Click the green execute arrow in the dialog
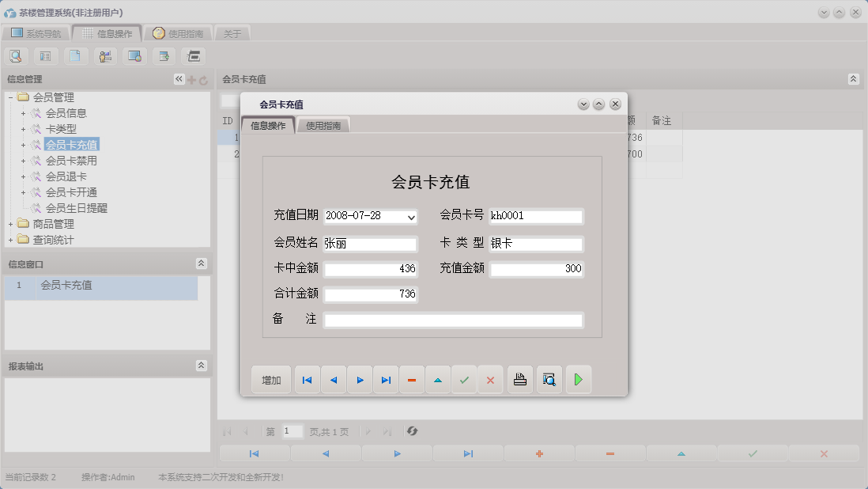 pos(578,379)
